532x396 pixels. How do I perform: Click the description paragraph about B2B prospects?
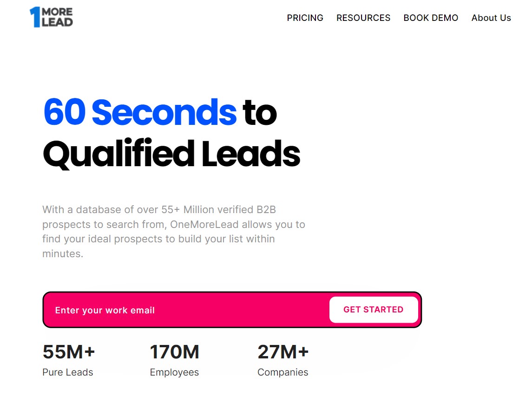point(174,232)
